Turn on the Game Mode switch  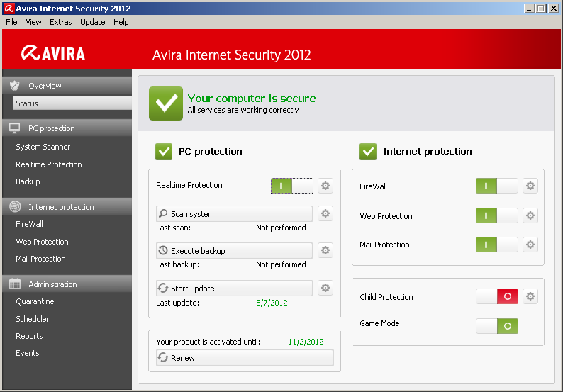[x=496, y=326]
